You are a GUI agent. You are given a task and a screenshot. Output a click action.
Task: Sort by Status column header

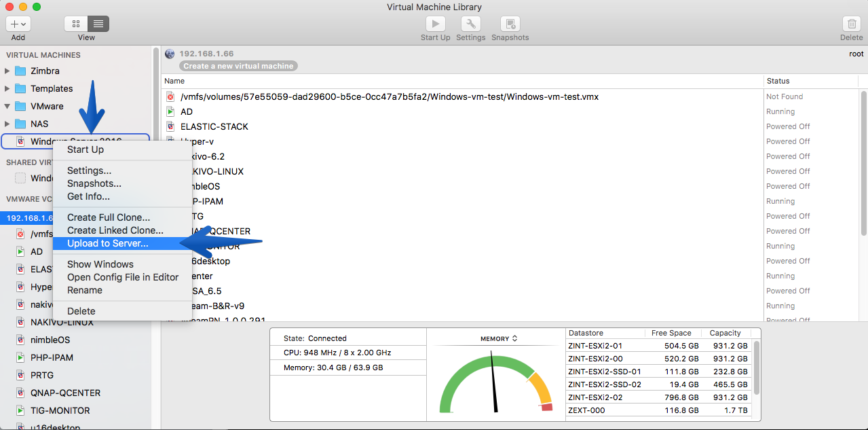coord(811,81)
